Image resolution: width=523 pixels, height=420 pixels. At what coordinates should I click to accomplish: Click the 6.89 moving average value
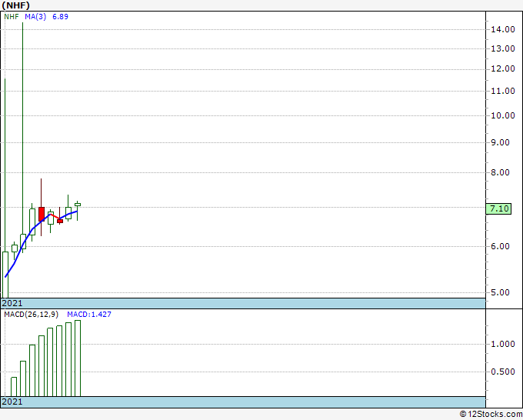(60, 17)
